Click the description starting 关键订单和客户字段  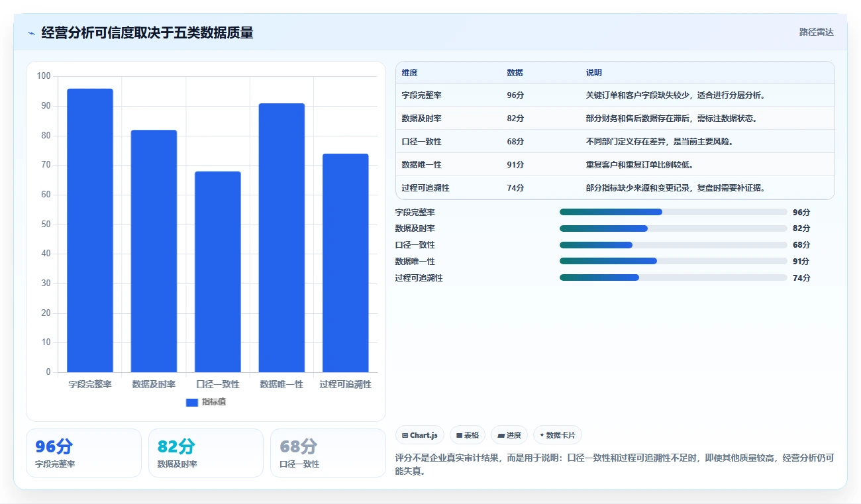(x=676, y=95)
